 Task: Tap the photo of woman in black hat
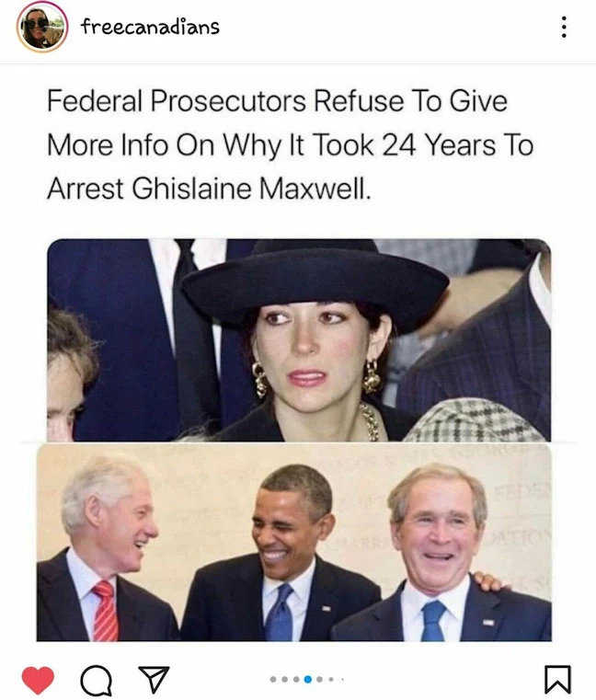click(x=299, y=340)
